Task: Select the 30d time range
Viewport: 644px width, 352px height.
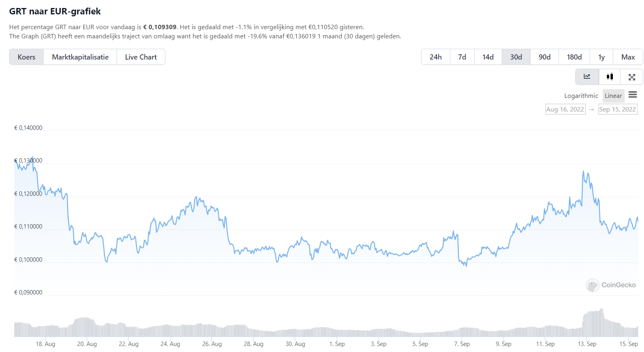Action: point(516,57)
